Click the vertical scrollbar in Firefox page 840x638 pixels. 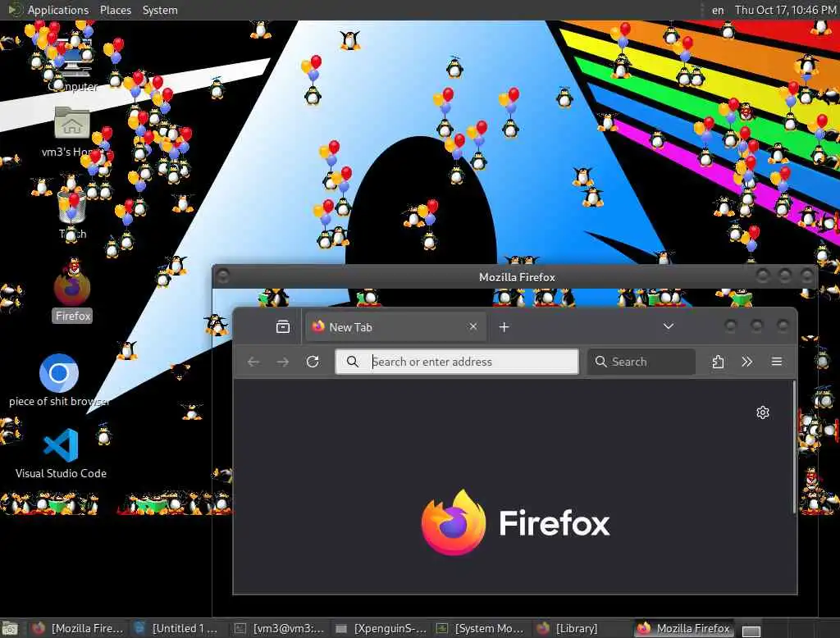794,447
